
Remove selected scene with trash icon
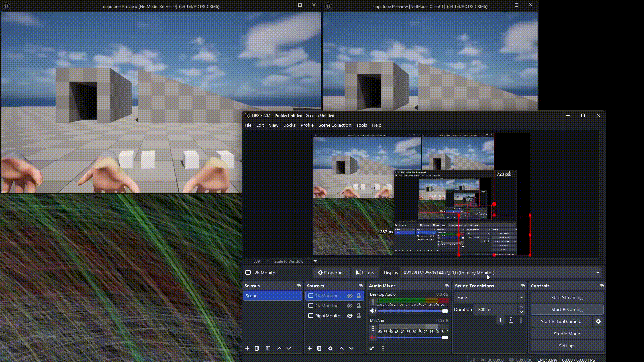coord(257,348)
